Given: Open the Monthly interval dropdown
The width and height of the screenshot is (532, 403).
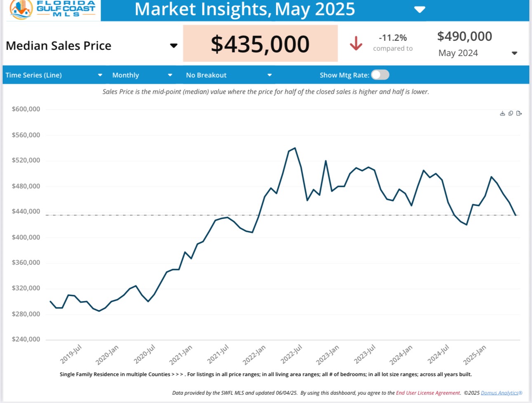Looking at the screenshot, I should [x=170, y=75].
